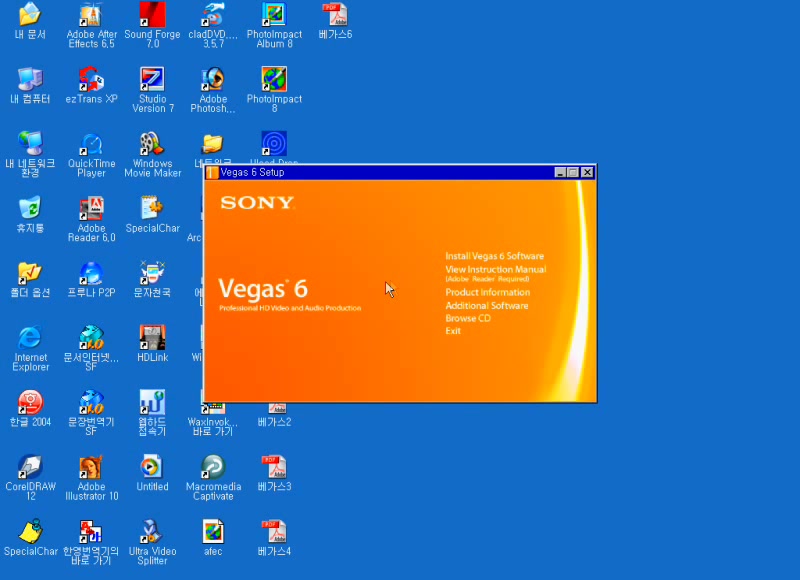Click Exit in Vegas 6 Setup
The height and width of the screenshot is (580, 800).
(453, 331)
